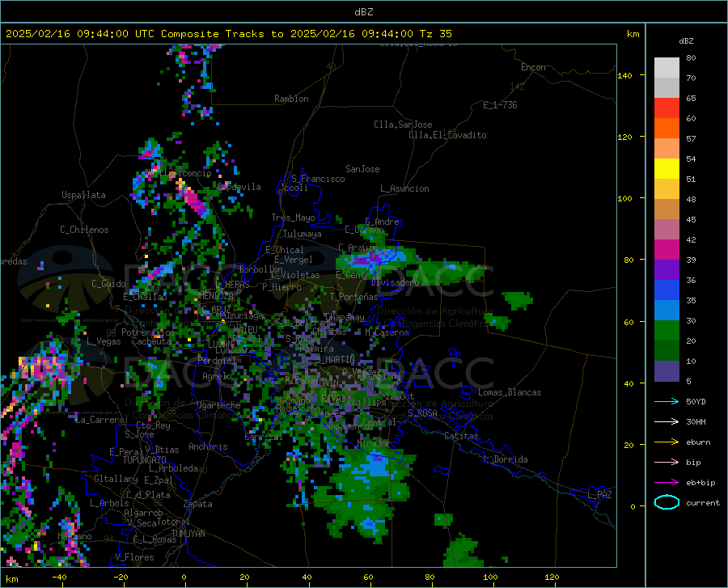Click the 140 km vertical axis tick
The height and width of the screenshot is (588, 728).
(x=625, y=76)
